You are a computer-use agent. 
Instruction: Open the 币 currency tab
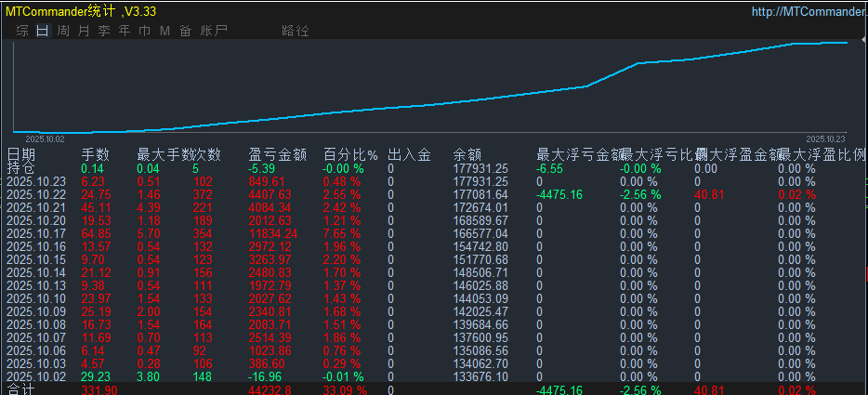pos(144,31)
